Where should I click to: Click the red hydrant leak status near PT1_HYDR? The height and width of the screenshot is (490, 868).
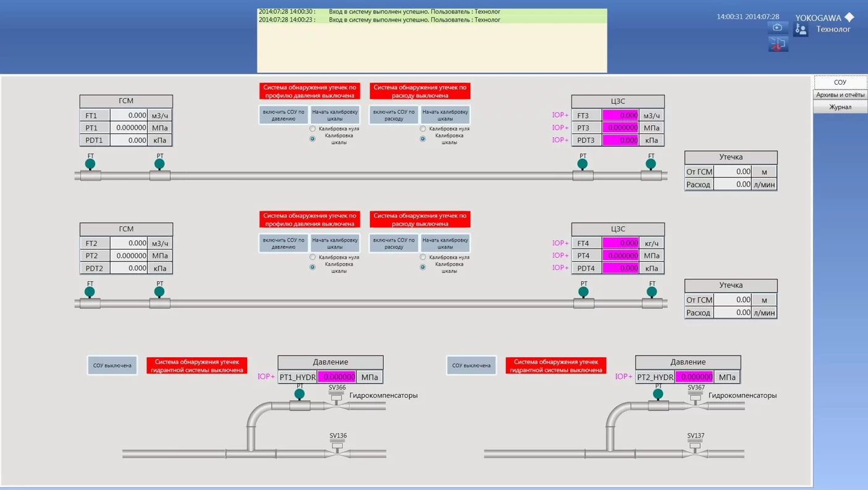(197, 365)
